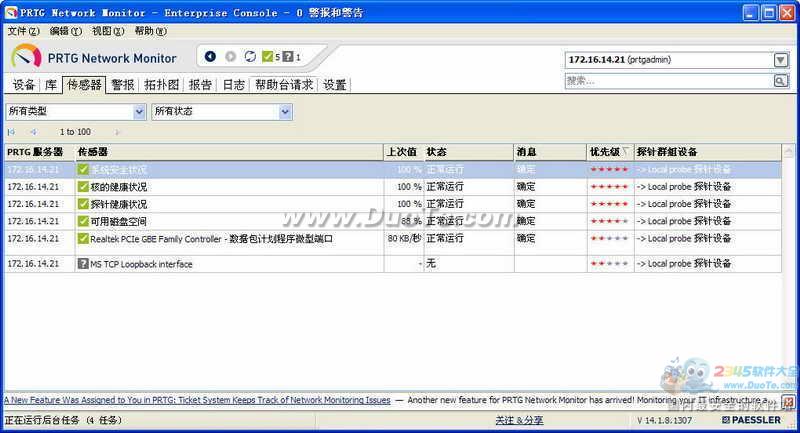Open the 视图 menu
This screenshot has width=800, height=433.
(108, 31)
